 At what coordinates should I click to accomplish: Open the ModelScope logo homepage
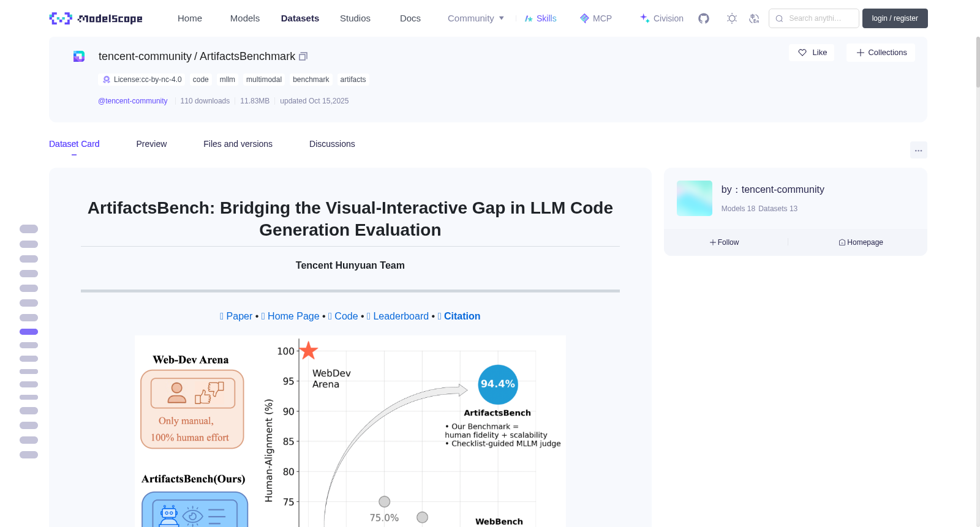[x=96, y=18]
